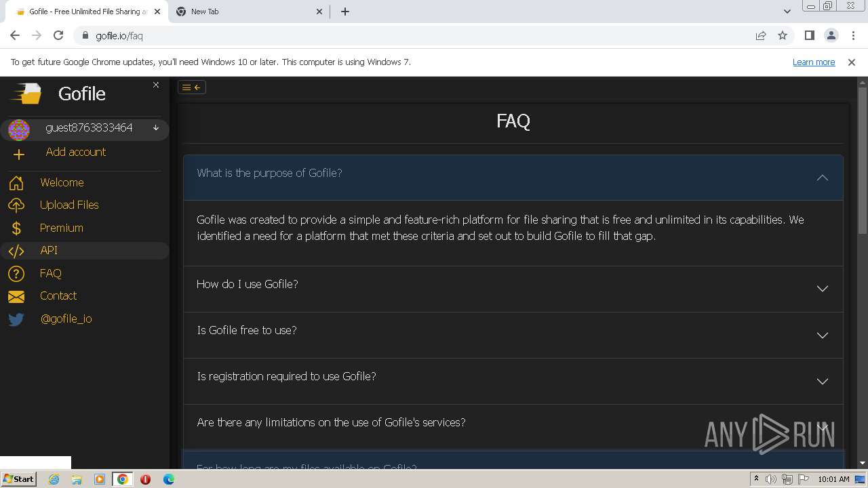
Task: Open Internet Explorer from the taskbar
Action: [x=54, y=479]
